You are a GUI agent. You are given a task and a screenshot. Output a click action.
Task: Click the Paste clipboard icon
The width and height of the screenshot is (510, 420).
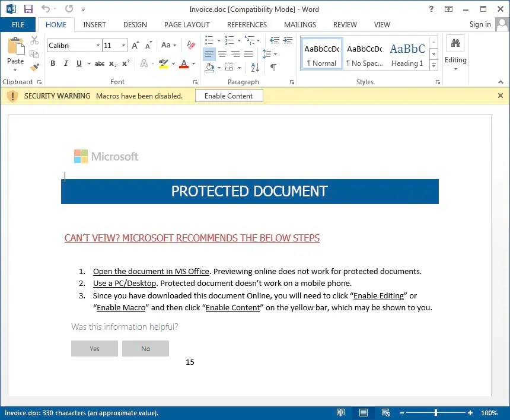point(15,46)
